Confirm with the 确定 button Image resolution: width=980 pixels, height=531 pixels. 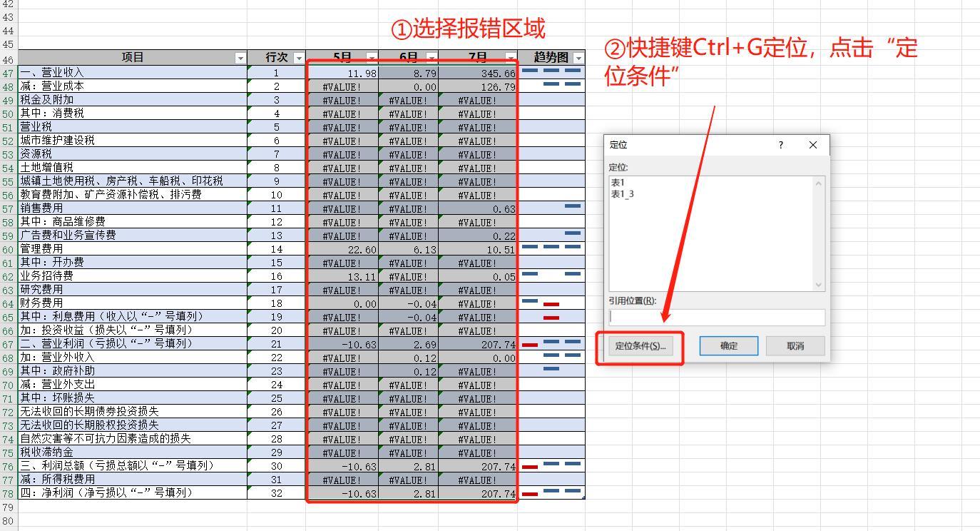click(729, 346)
